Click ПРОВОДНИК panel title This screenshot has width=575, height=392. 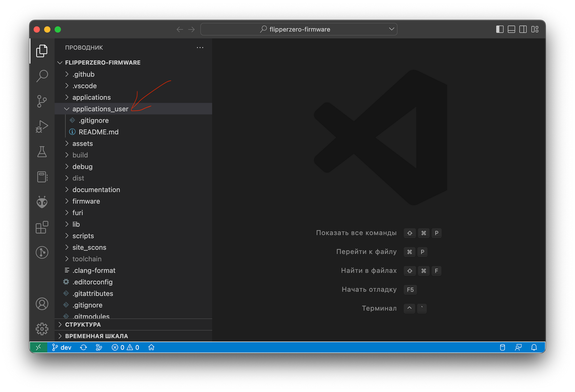(x=84, y=47)
